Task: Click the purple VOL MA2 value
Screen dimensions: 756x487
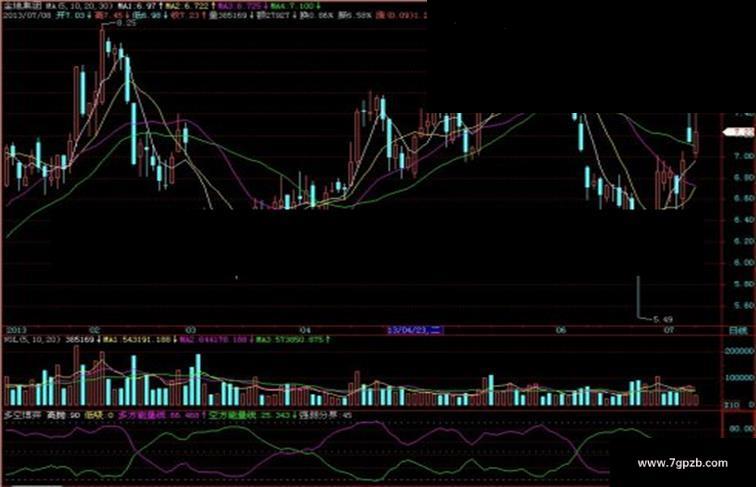Action: coord(214,340)
